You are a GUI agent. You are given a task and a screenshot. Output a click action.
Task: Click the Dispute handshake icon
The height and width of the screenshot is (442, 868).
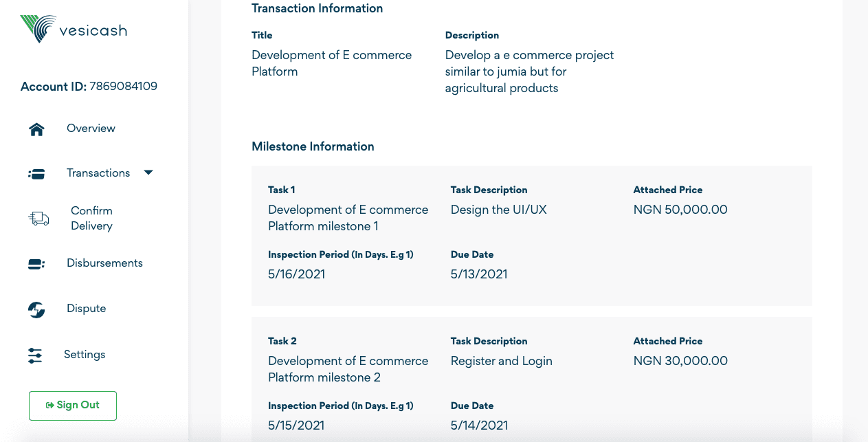(36, 309)
